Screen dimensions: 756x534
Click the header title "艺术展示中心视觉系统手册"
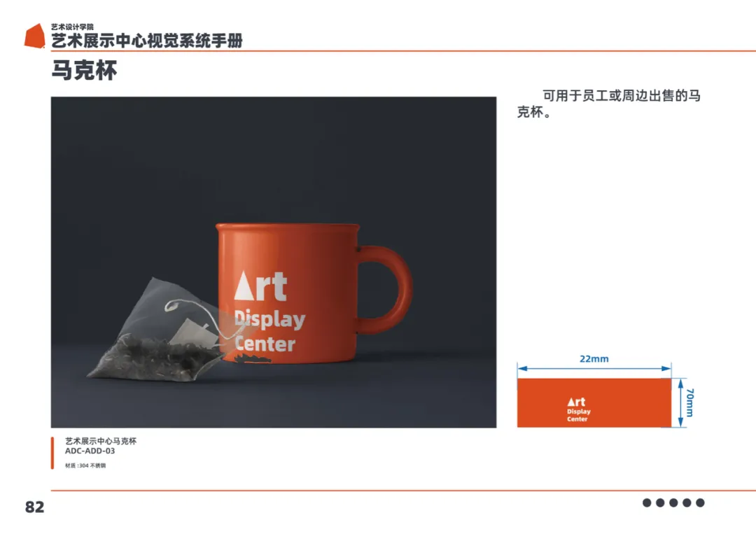(147, 41)
